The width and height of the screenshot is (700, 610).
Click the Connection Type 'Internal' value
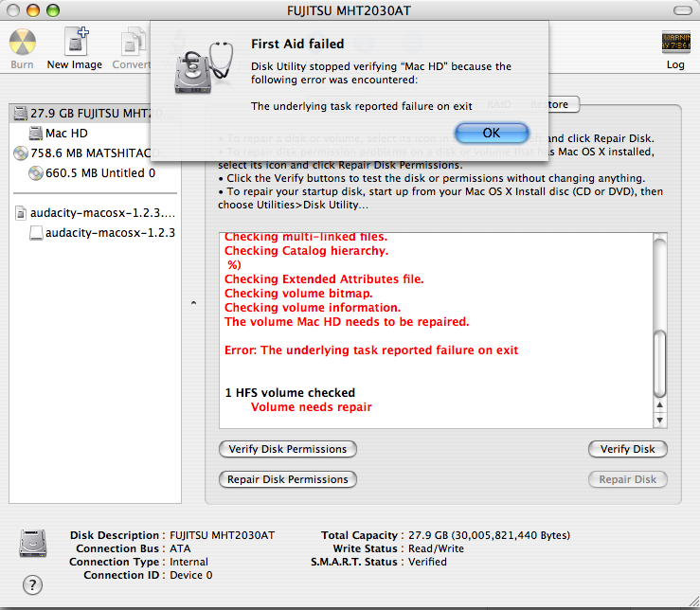tap(188, 562)
